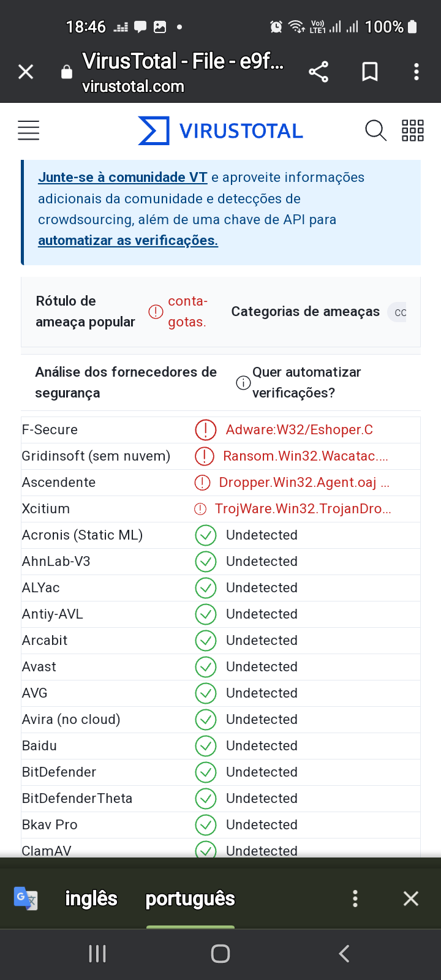
Task: Tap the cc threat category chip
Action: click(x=398, y=312)
